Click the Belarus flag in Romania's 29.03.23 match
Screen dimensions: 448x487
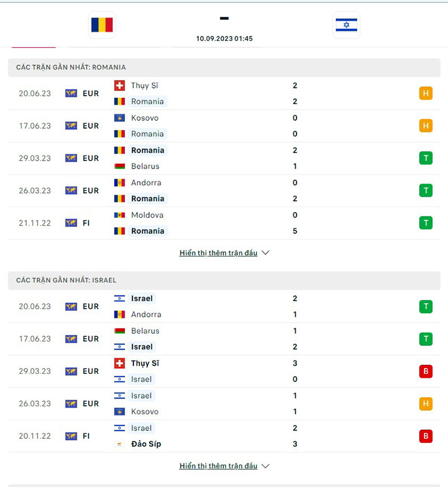pos(119,166)
